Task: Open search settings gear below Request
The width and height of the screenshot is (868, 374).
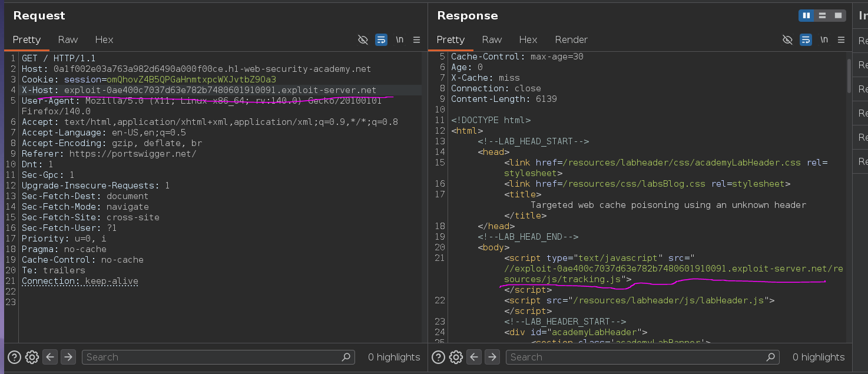Action: 32,357
